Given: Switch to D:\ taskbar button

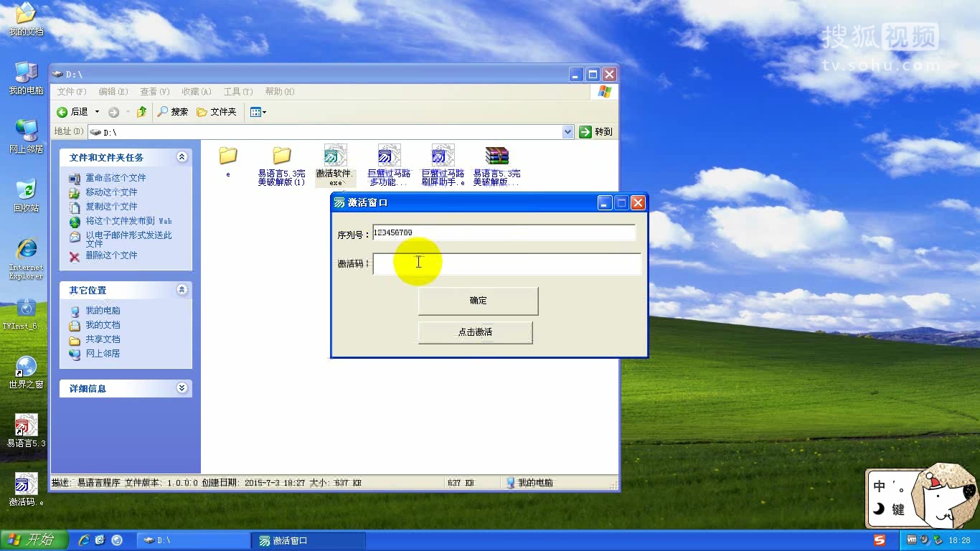Looking at the screenshot, I should pos(194,540).
